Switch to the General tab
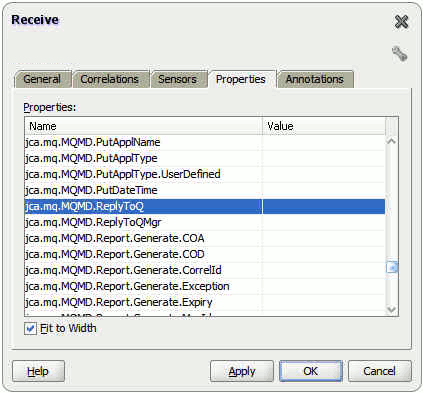 [43, 79]
